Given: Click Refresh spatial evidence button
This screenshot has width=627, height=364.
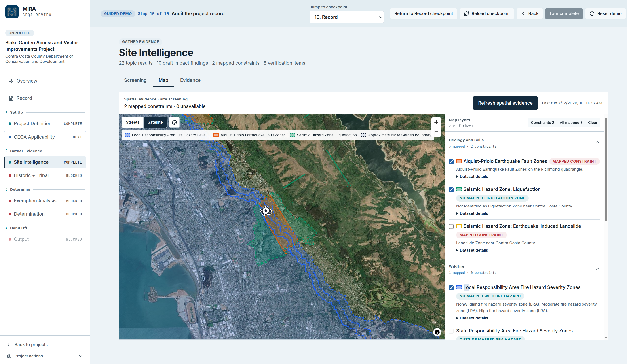Looking at the screenshot, I should point(505,103).
